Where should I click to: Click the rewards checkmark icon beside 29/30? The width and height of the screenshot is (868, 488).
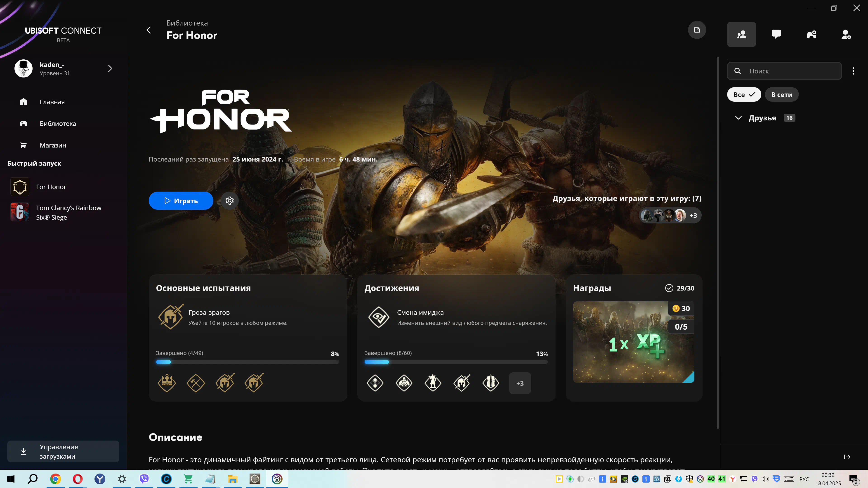pos(669,288)
